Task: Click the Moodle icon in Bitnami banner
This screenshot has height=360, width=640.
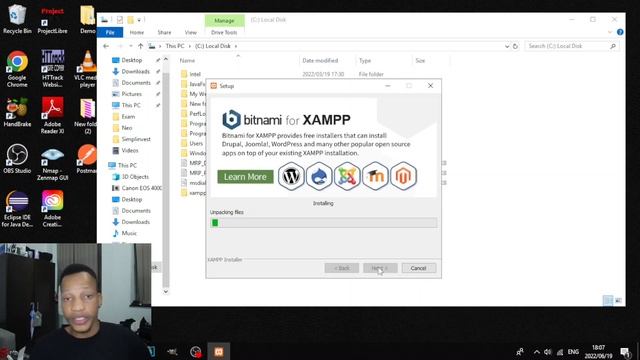Action: (375, 176)
